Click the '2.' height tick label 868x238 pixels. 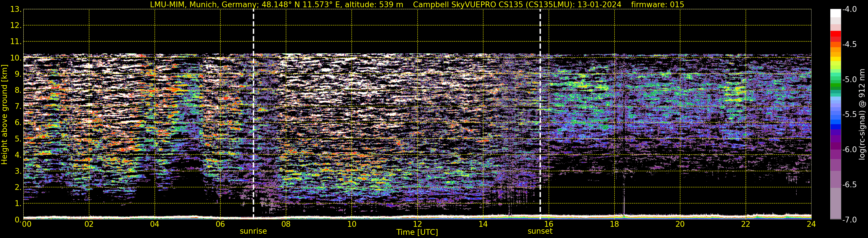click(18, 188)
